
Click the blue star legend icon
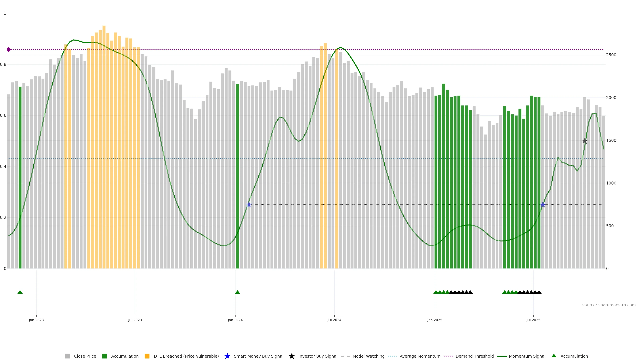pyautogui.click(x=227, y=356)
